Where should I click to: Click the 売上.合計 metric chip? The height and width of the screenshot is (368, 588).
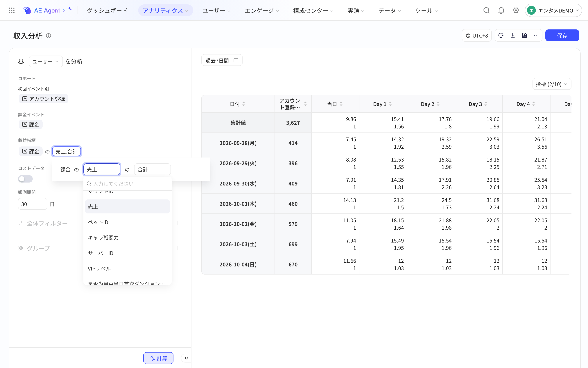point(67,151)
